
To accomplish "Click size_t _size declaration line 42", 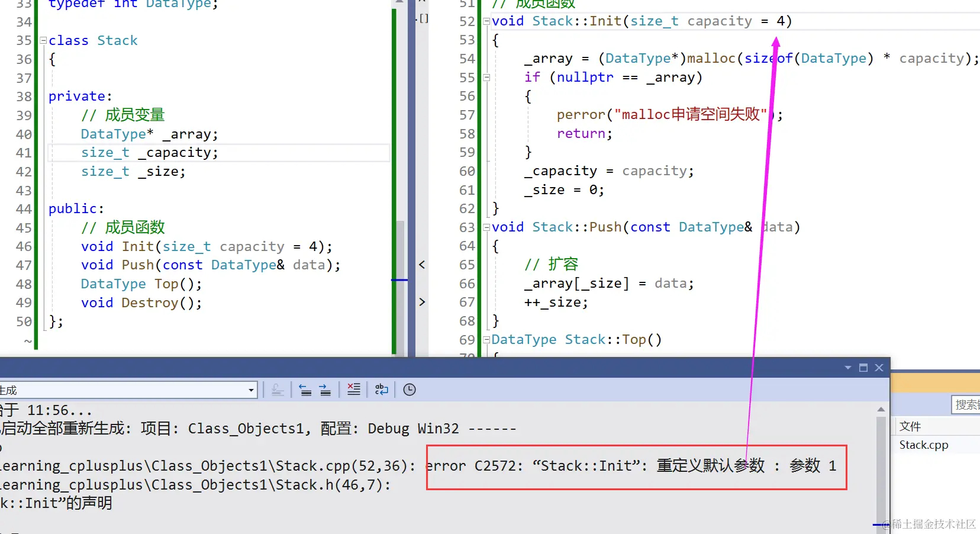I will click(x=133, y=172).
